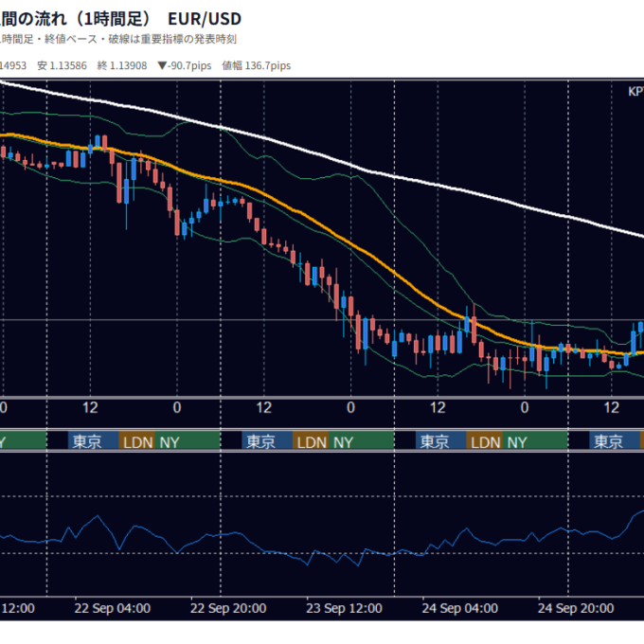The width and height of the screenshot is (644, 644).
Task: Click the 22 Sep 04:00 date label
Action: click(x=112, y=608)
